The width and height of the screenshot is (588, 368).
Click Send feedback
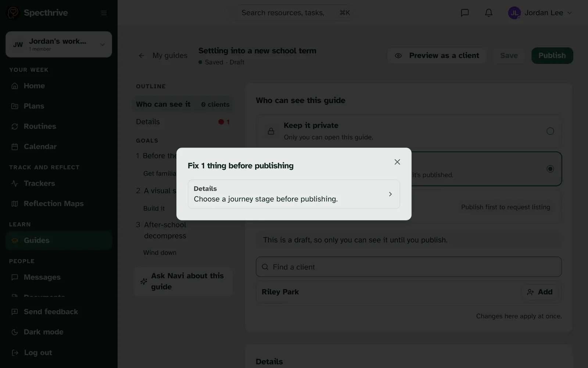tap(59, 312)
